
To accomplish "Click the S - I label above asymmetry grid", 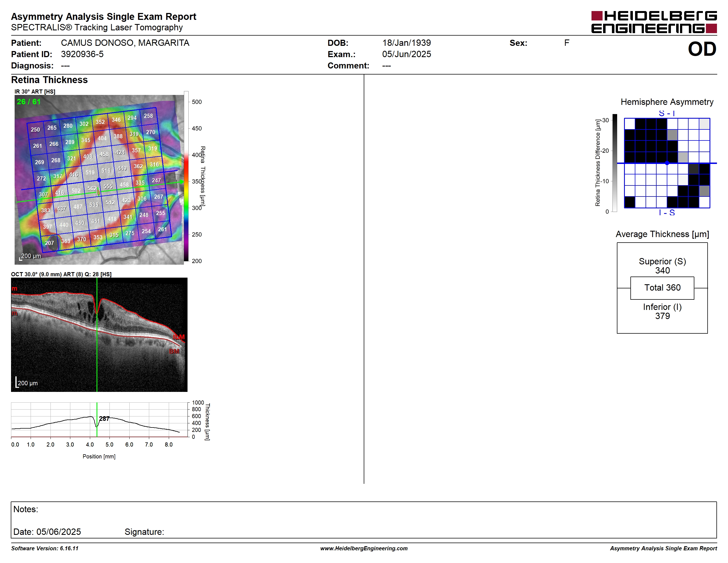I will point(667,113).
